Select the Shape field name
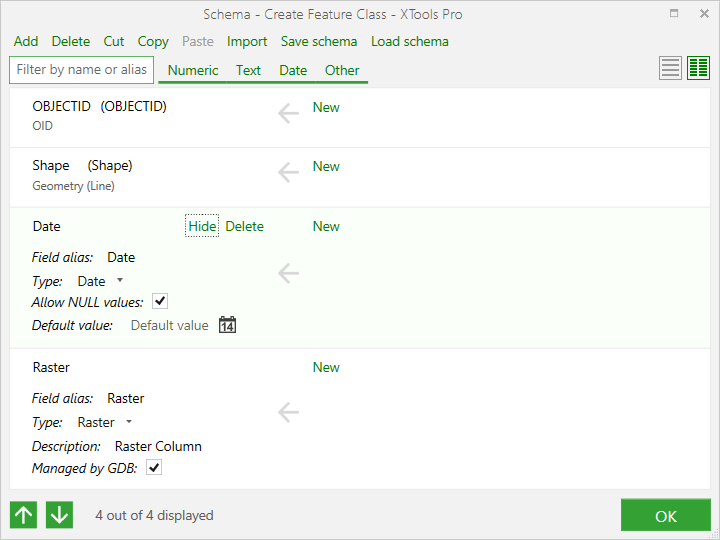 tap(51, 165)
